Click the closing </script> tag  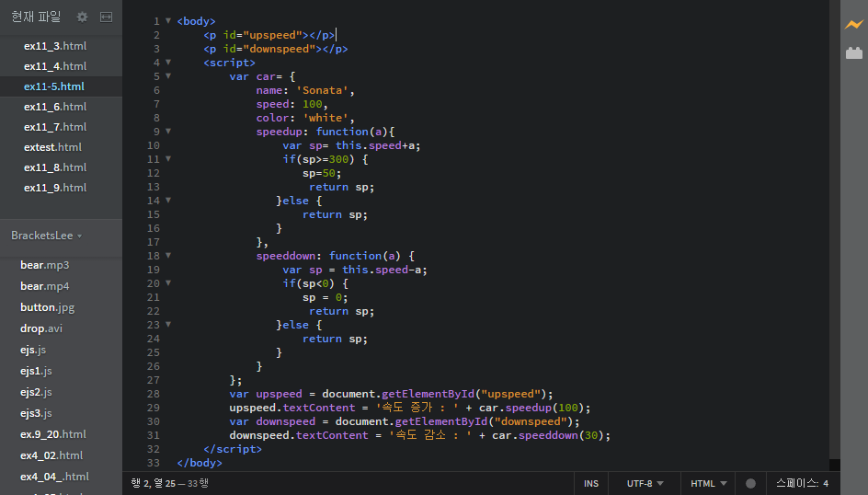point(233,449)
